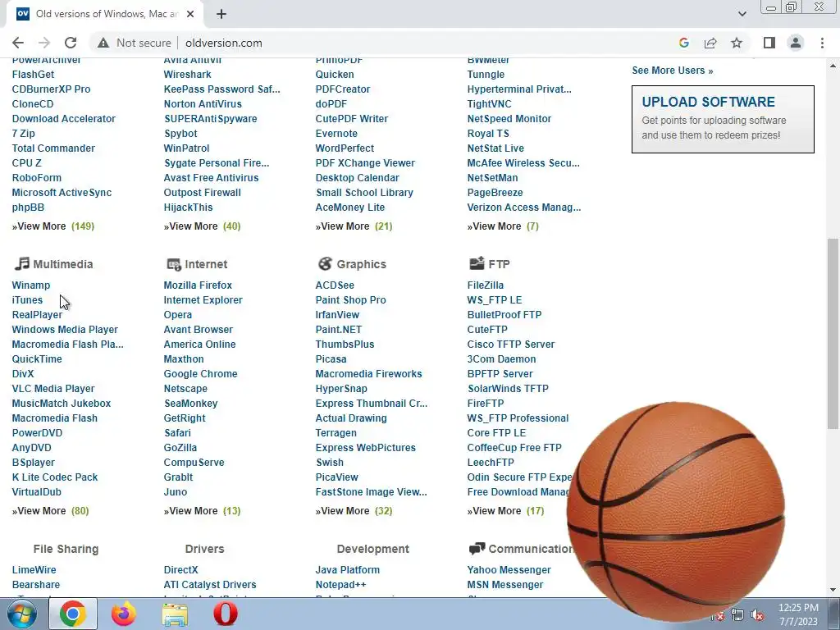Click the Not secure warning icon
Screen dimensions: 840x630
coord(103,43)
